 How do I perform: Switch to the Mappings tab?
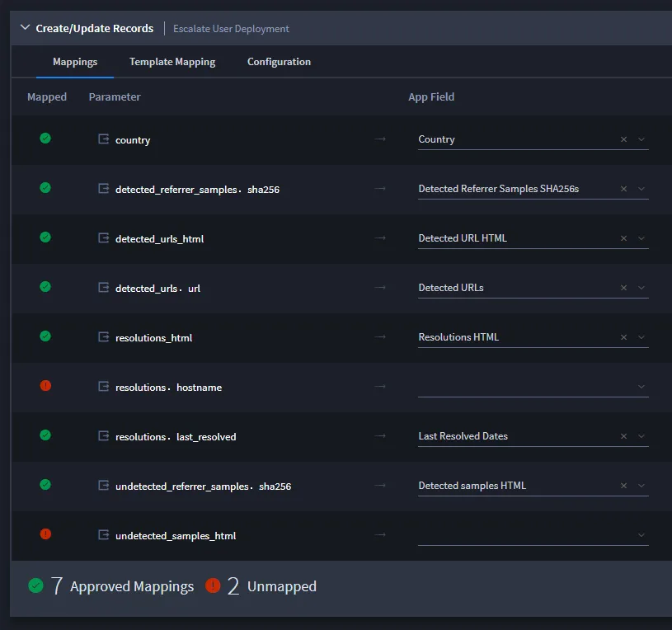(75, 62)
